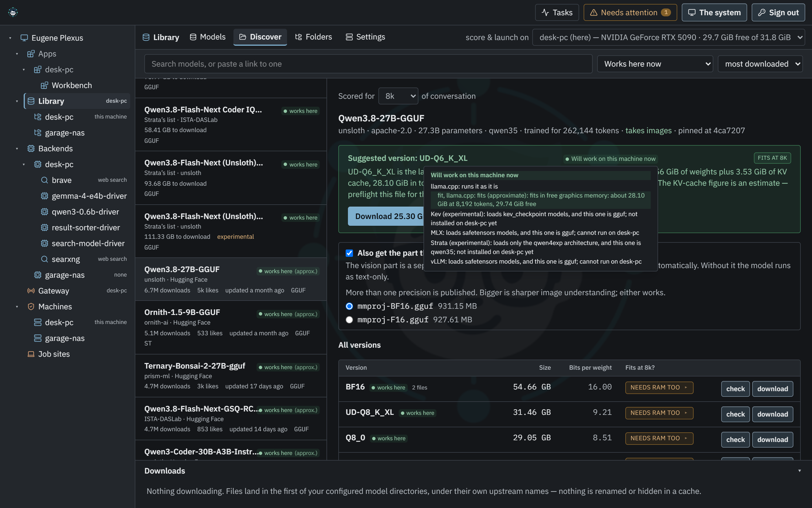Click the Machines shield icon
Image resolution: width=812 pixels, height=508 pixels.
[x=31, y=306]
